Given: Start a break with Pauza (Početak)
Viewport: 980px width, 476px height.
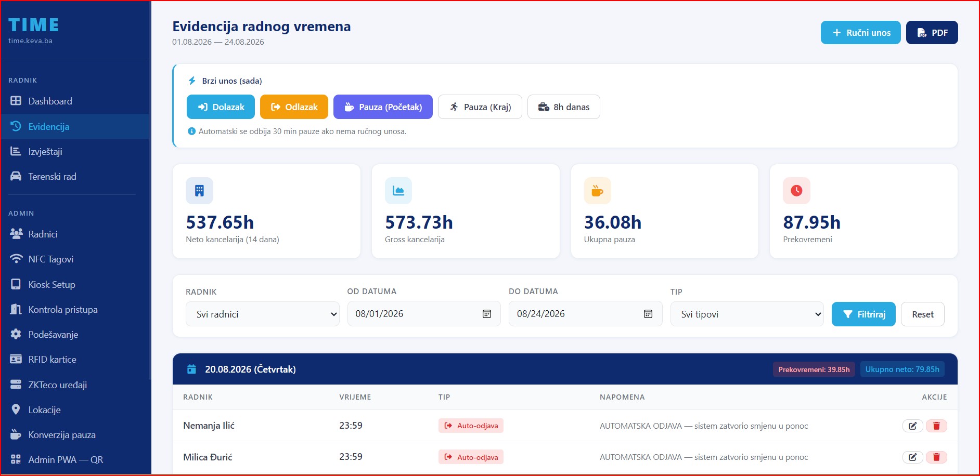Looking at the screenshot, I should point(383,107).
